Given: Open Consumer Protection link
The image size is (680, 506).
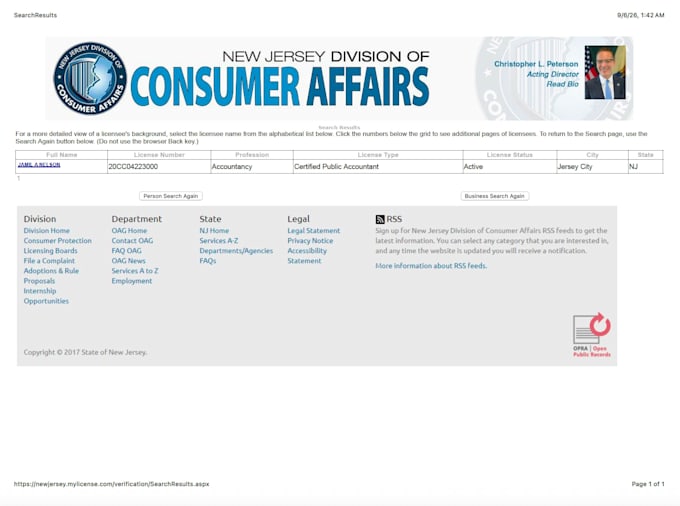Looking at the screenshot, I should click(x=58, y=241).
